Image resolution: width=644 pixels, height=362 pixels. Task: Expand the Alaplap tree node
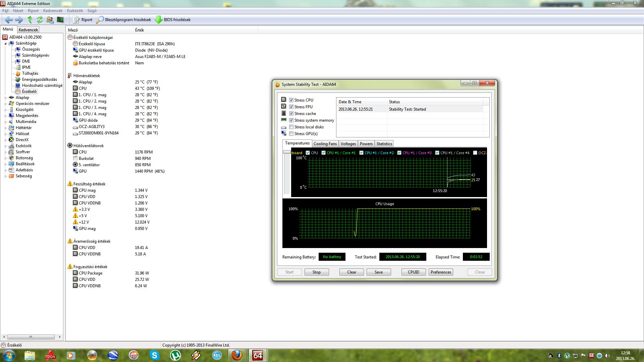click(x=5, y=98)
